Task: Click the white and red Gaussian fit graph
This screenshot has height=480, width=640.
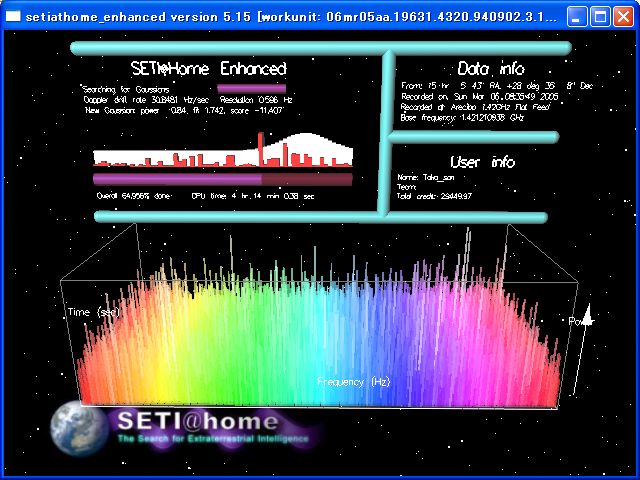Action: click(223, 150)
